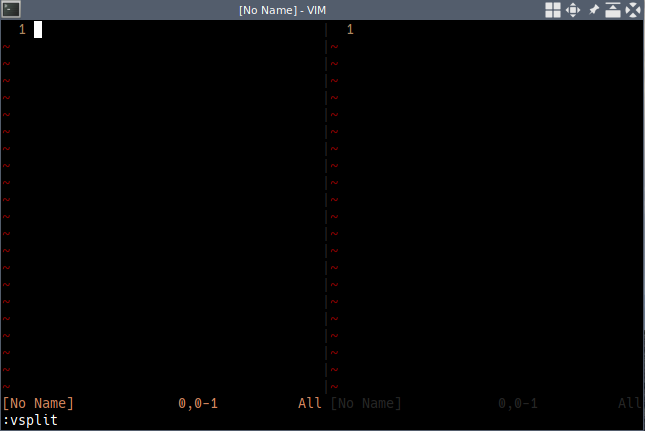Click right pane cursor position "0,0-1"
This screenshot has height=431, width=645.
point(517,403)
